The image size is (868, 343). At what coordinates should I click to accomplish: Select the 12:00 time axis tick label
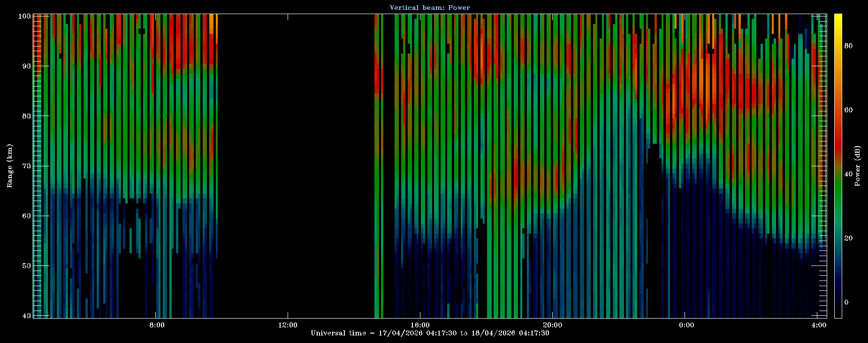[x=288, y=325]
